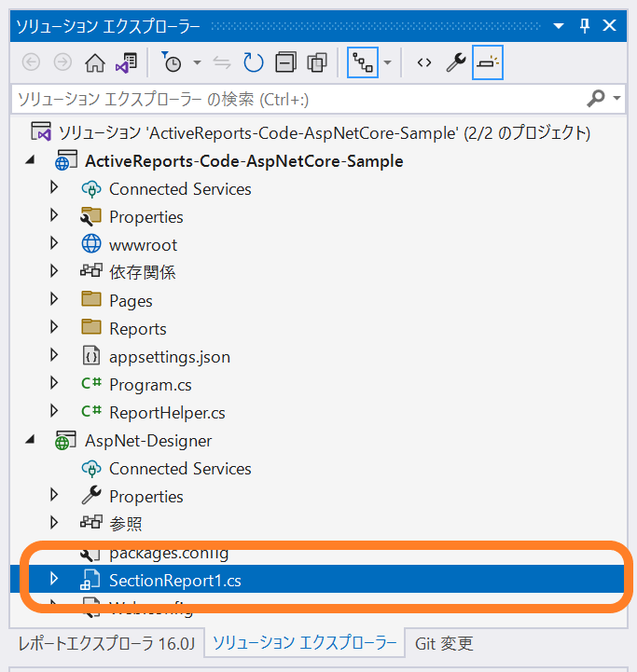This screenshot has width=637, height=672.
Task: Close the Solution Explorer panel
Action: point(610,26)
